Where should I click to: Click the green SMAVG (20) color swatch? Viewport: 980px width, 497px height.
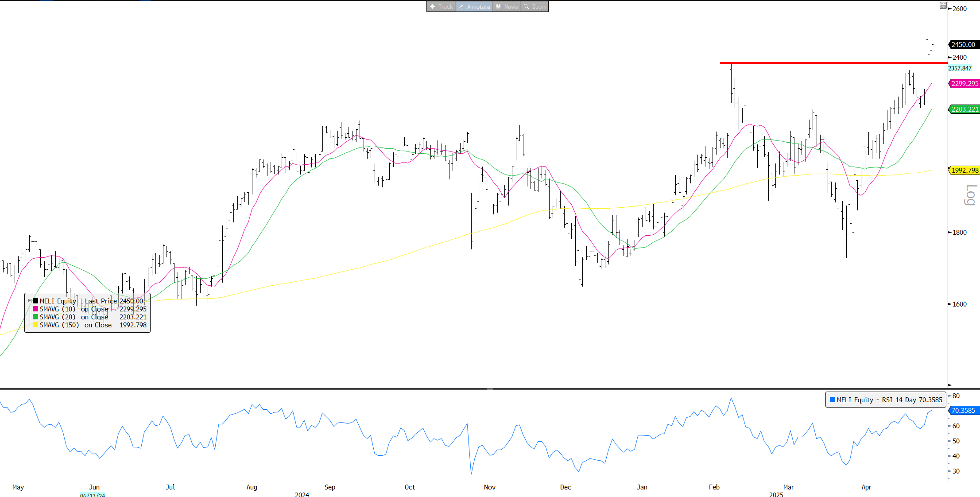35,317
